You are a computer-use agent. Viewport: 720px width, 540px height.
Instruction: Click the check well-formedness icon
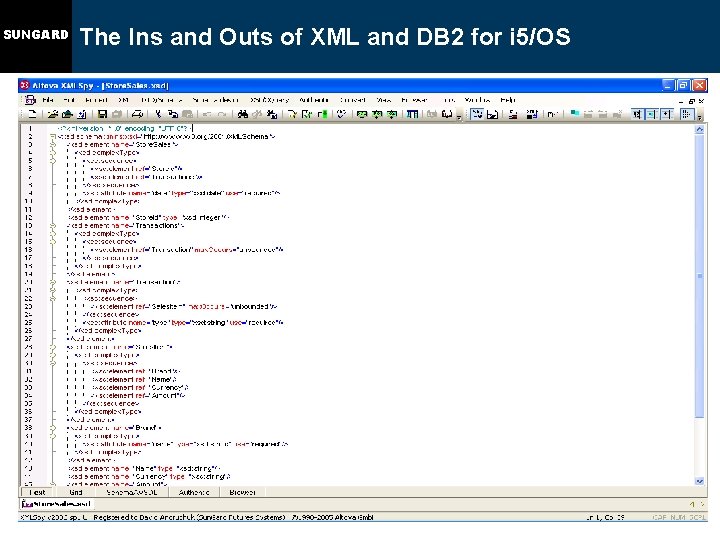coord(292,114)
